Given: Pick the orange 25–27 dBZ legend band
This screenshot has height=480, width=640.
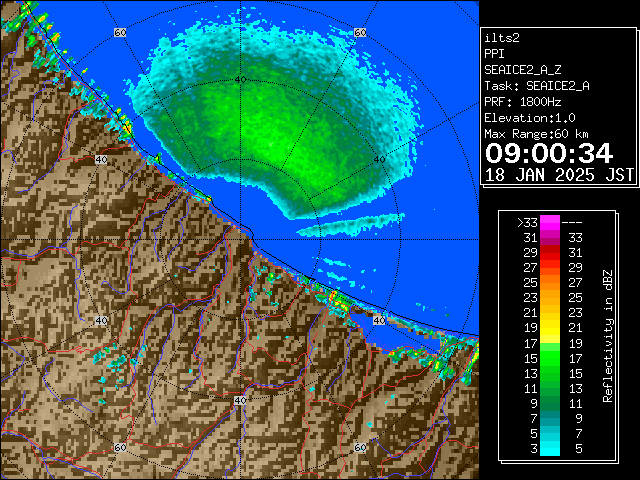Looking at the screenshot, I should 550,283.
